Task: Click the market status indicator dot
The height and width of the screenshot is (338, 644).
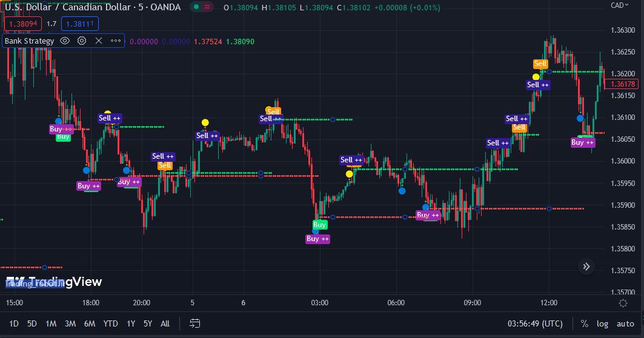Action: point(196,7)
